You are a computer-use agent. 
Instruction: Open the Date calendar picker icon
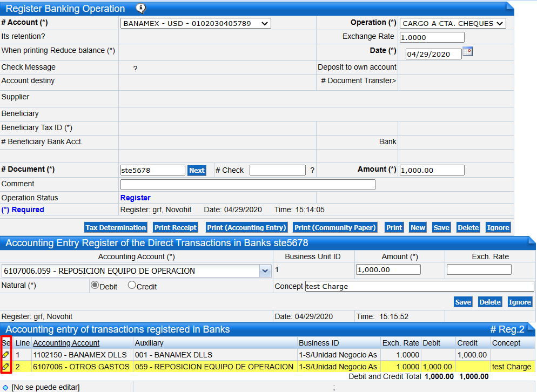click(x=468, y=52)
